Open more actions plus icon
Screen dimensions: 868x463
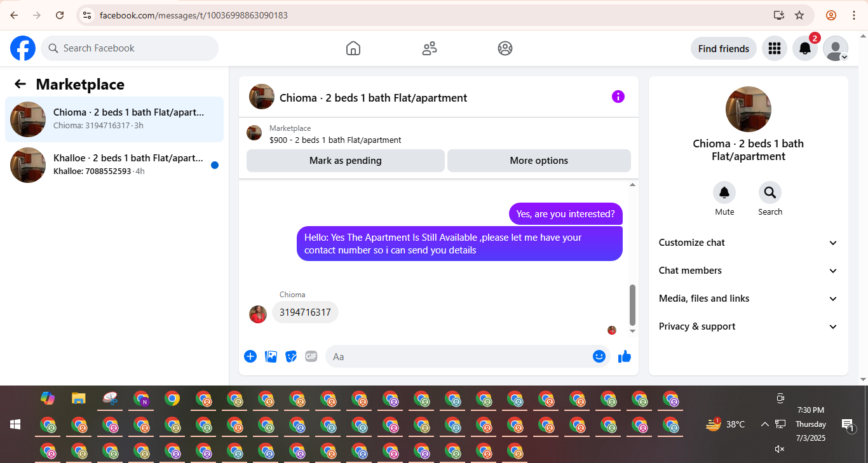pos(250,356)
